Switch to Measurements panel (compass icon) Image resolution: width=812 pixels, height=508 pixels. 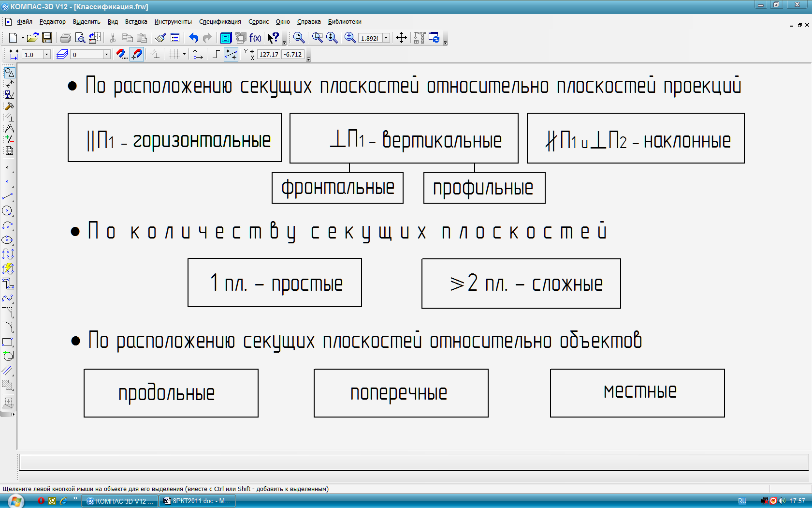(9, 129)
